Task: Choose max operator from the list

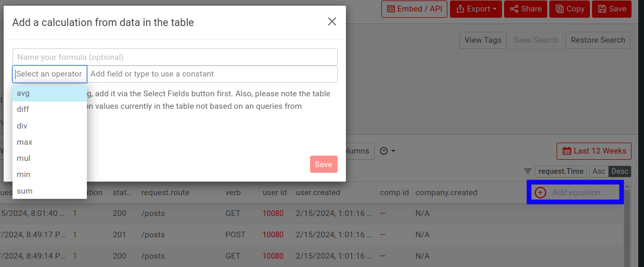Action: pos(49,142)
